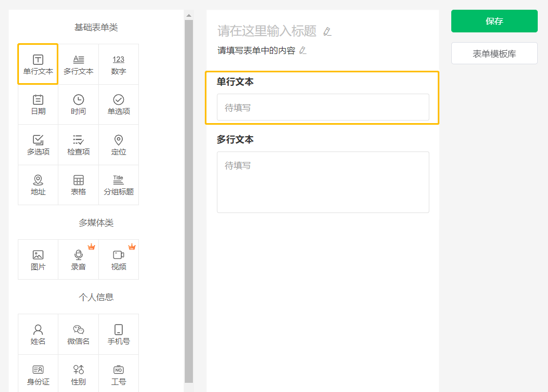Click the 个人信息 section heading

coord(96,297)
